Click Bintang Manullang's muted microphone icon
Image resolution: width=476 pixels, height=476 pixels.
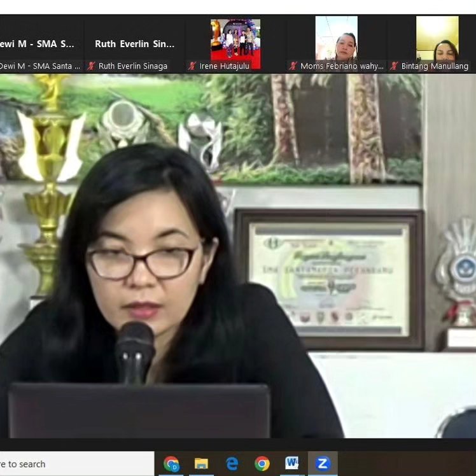pyautogui.click(x=394, y=66)
